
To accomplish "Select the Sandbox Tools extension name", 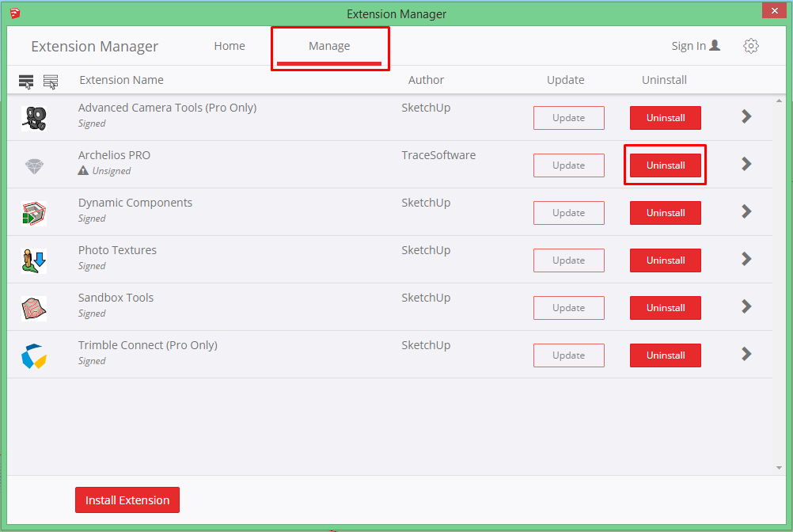I will click(x=116, y=298).
